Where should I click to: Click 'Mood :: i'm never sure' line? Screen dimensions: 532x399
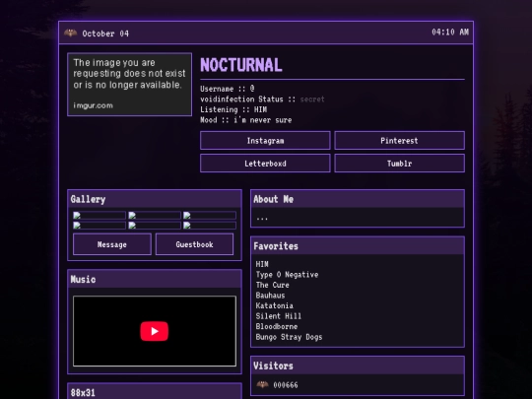246,120
